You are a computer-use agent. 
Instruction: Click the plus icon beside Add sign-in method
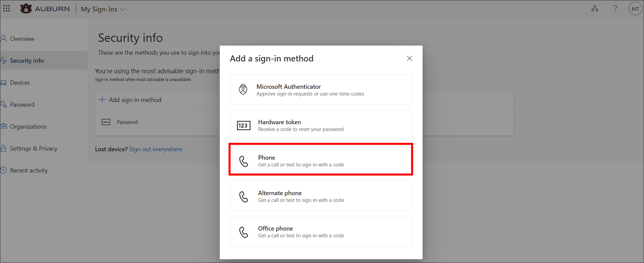(x=102, y=100)
